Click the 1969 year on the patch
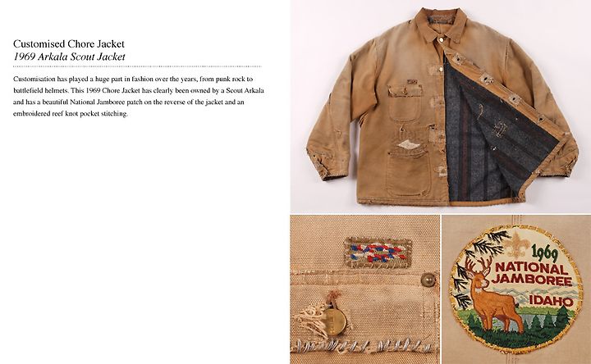This screenshot has height=364, width=591. point(545,253)
